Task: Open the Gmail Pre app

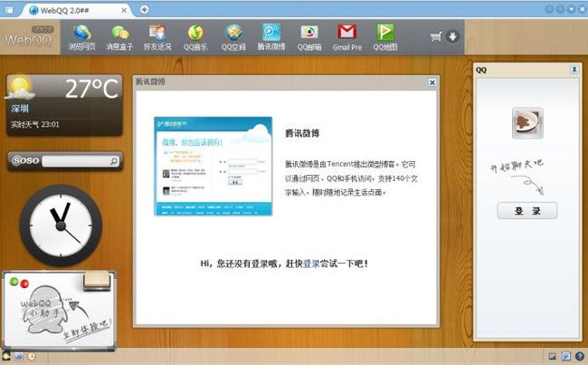Action: 347,37
